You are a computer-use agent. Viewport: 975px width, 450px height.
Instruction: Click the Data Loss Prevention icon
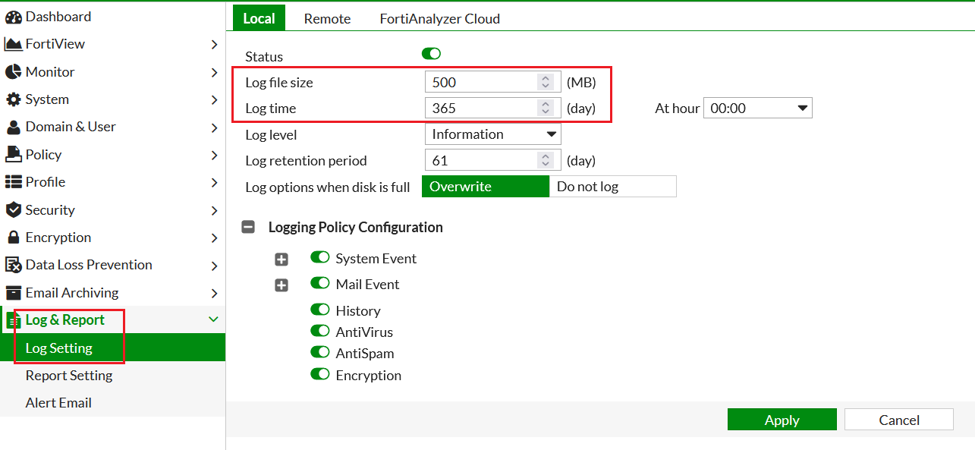point(13,265)
